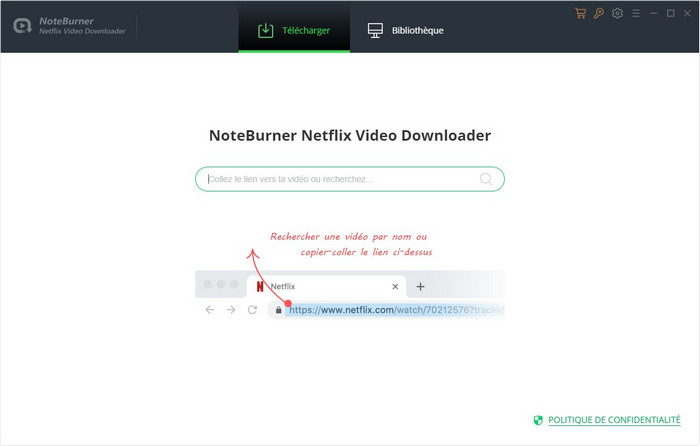Screen dimensions: 700x446
Task: Click the NoteBurner Netflix Video Downloader heading
Action: click(350, 135)
